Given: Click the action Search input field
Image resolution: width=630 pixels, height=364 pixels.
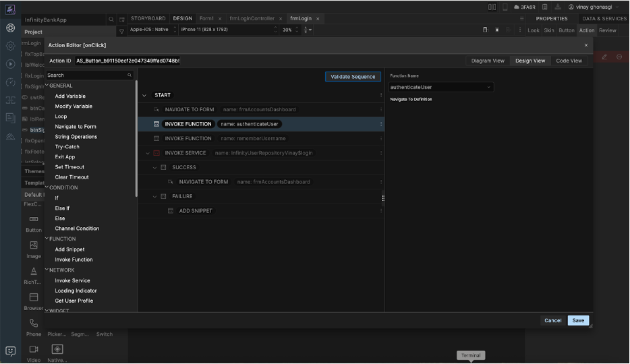Looking at the screenshot, I should (x=86, y=75).
